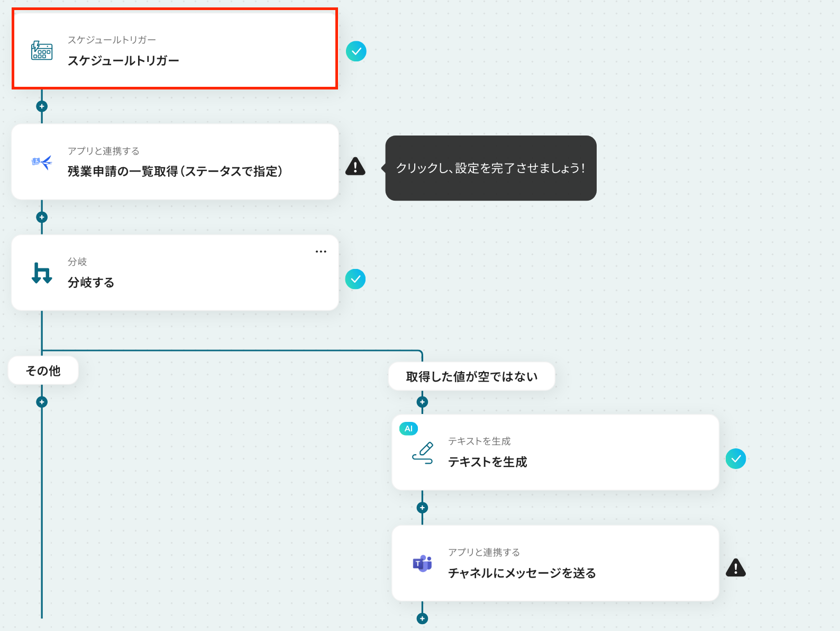Click the schedule trigger calendar icon

[x=42, y=50]
